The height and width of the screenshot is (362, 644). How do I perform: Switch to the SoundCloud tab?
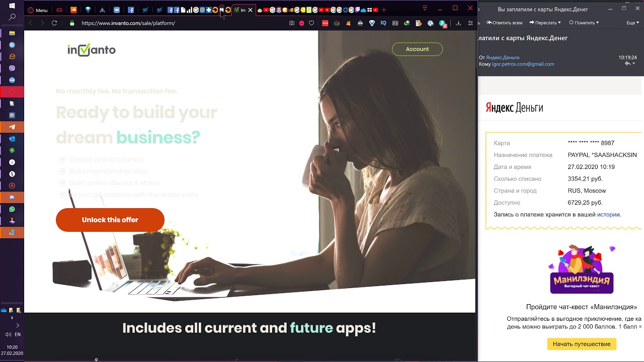point(73,10)
